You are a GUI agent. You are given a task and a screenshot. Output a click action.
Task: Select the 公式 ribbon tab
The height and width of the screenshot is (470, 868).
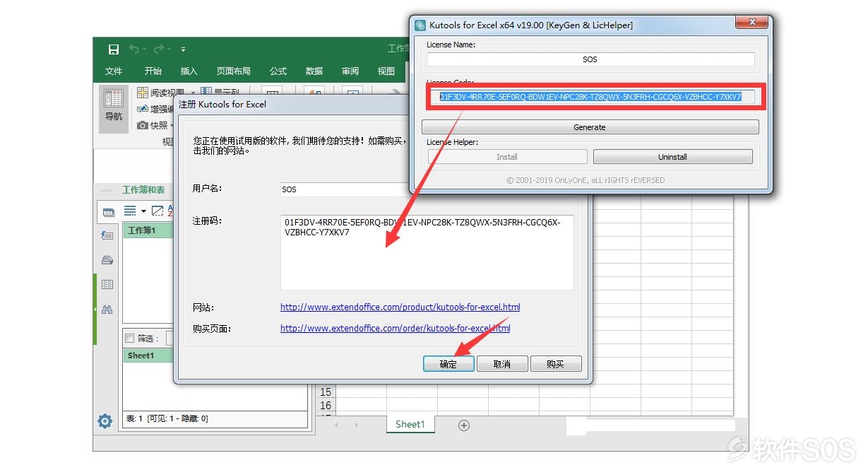pos(278,71)
